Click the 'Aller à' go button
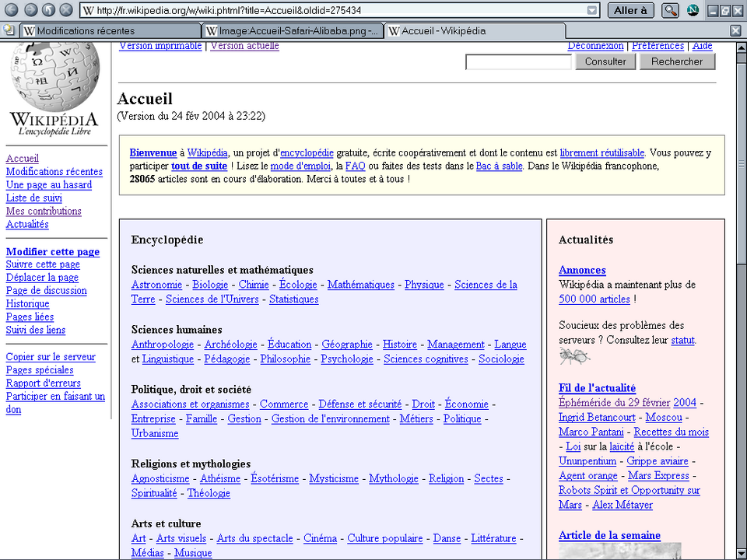The height and width of the screenshot is (560, 747). point(630,10)
